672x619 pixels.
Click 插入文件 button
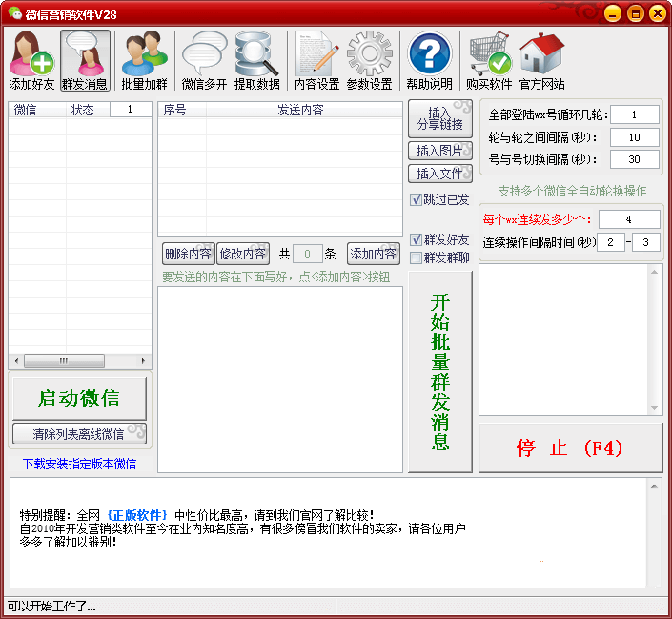(440, 174)
